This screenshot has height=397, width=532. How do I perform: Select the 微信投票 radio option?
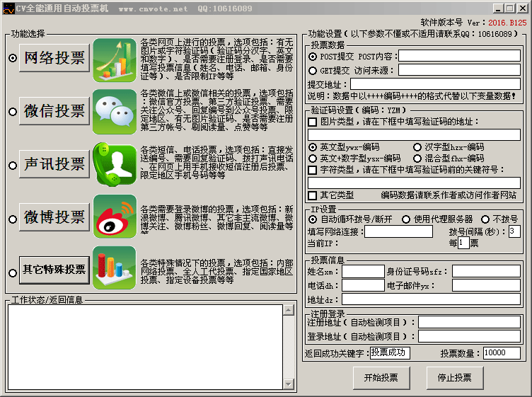point(13,112)
